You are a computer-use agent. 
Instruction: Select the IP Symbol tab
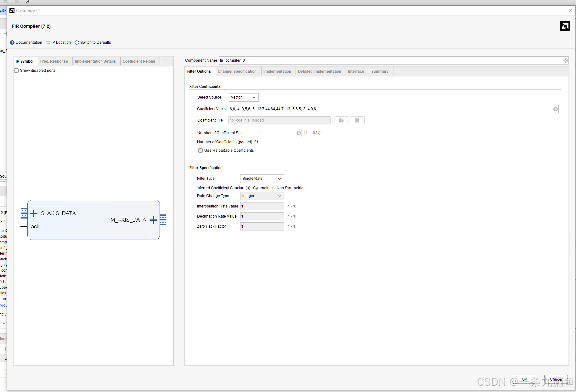point(25,61)
